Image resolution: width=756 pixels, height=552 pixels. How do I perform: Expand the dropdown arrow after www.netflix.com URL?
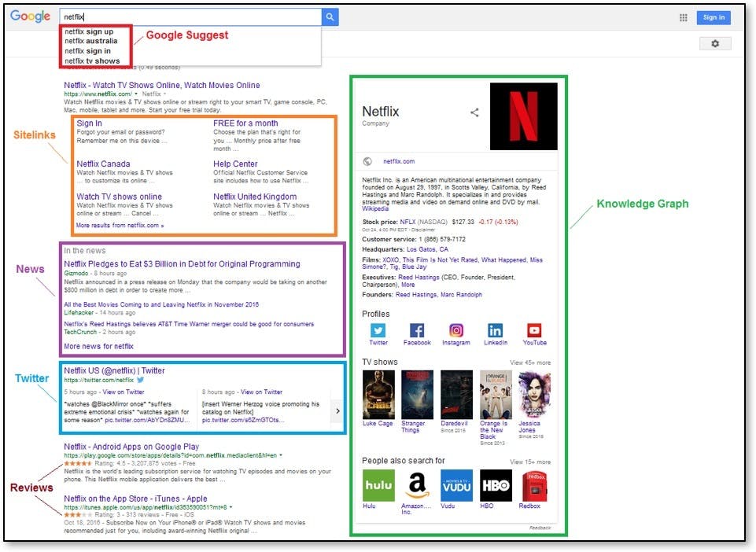(x=136, y=94)
